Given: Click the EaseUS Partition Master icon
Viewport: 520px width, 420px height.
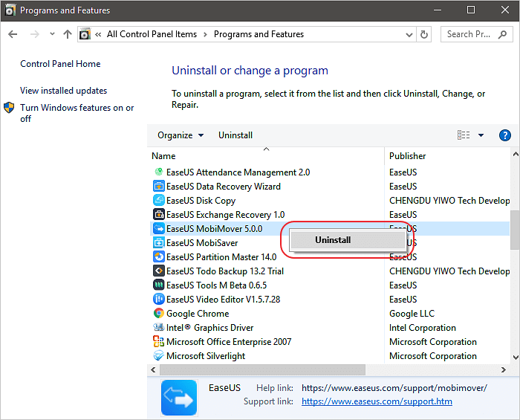Looking at the screenshot, I should pyautogui.click(x=158, y=257).
